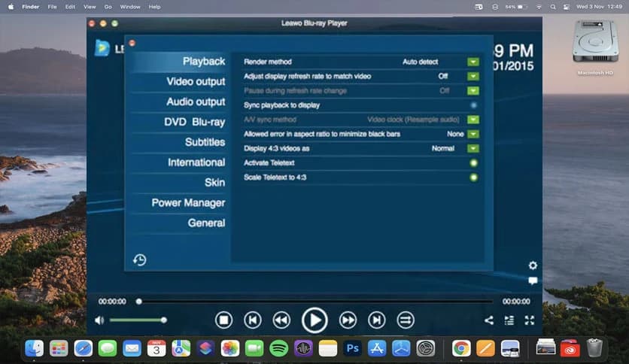Toggle Activate Teletext option
Image resolution: width=629 pixels, height=364 pixels.
473,162
